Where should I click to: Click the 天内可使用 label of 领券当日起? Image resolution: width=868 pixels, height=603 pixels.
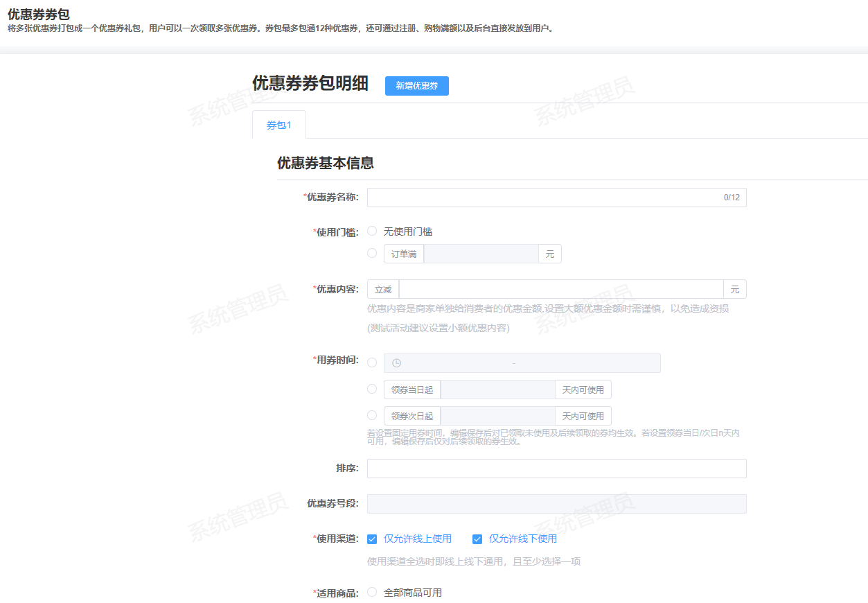(583, 390)
